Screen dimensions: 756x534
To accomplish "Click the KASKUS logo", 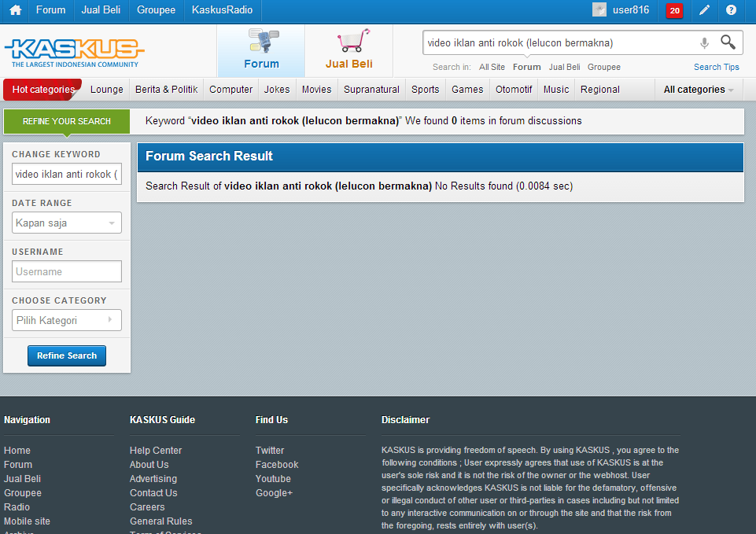I will 74,52.
